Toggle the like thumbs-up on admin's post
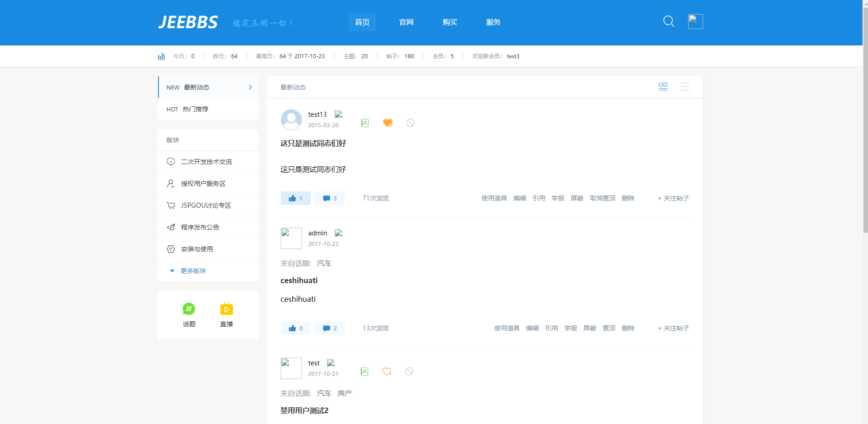 point(295,328)
